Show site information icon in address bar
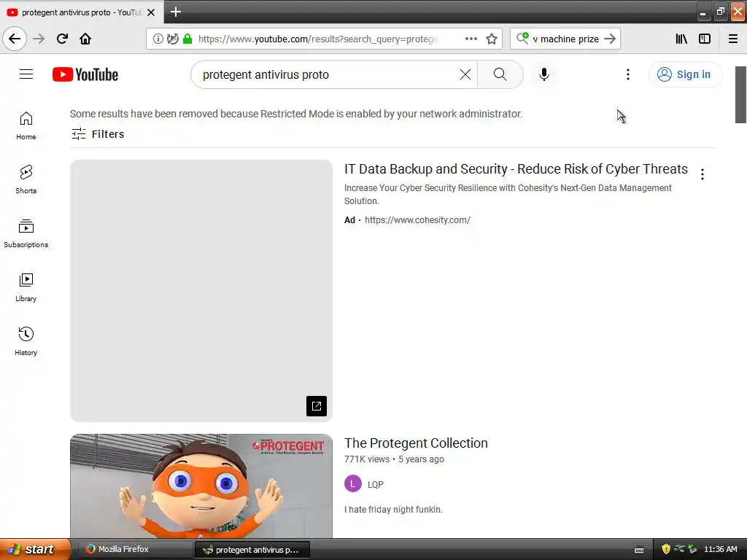The height and width of the screenshot is (560, 747). click(158, 39)
